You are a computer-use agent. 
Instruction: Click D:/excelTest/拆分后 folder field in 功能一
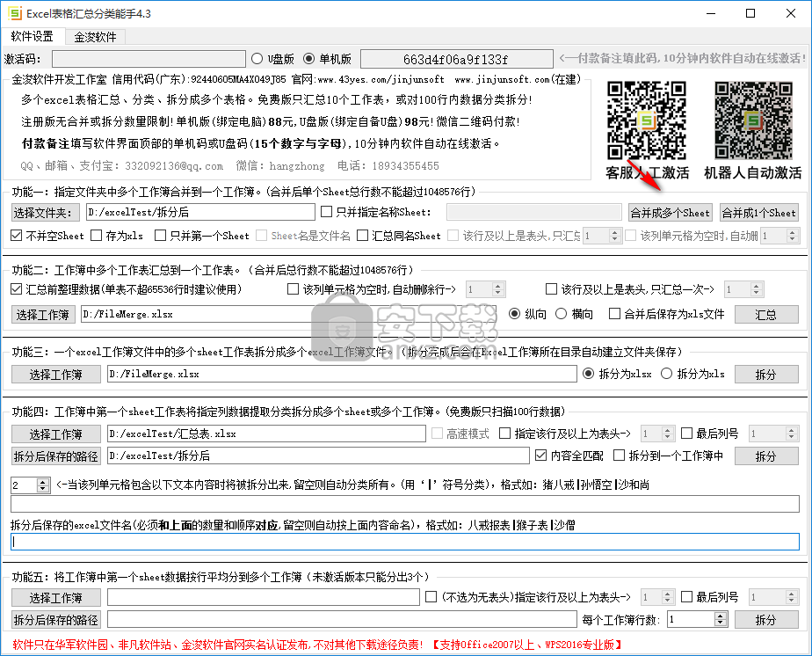click(200, 212)
